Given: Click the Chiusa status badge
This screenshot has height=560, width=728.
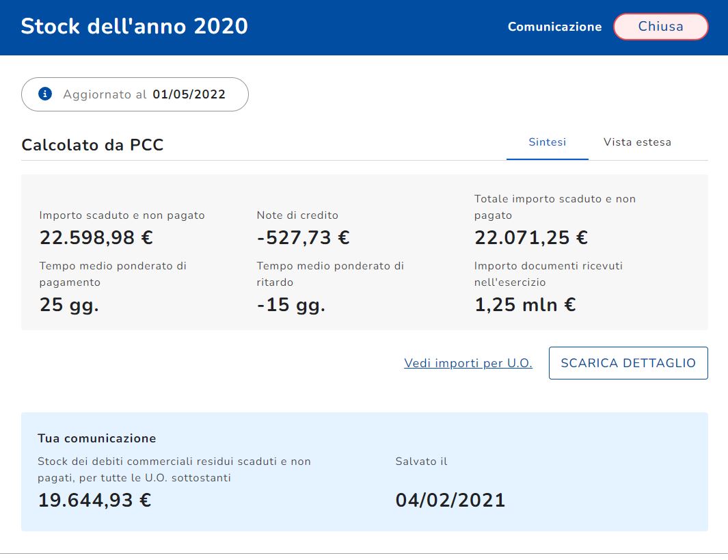Looking at the screenshot, I should pyautogui.click(x=660, y=27).
